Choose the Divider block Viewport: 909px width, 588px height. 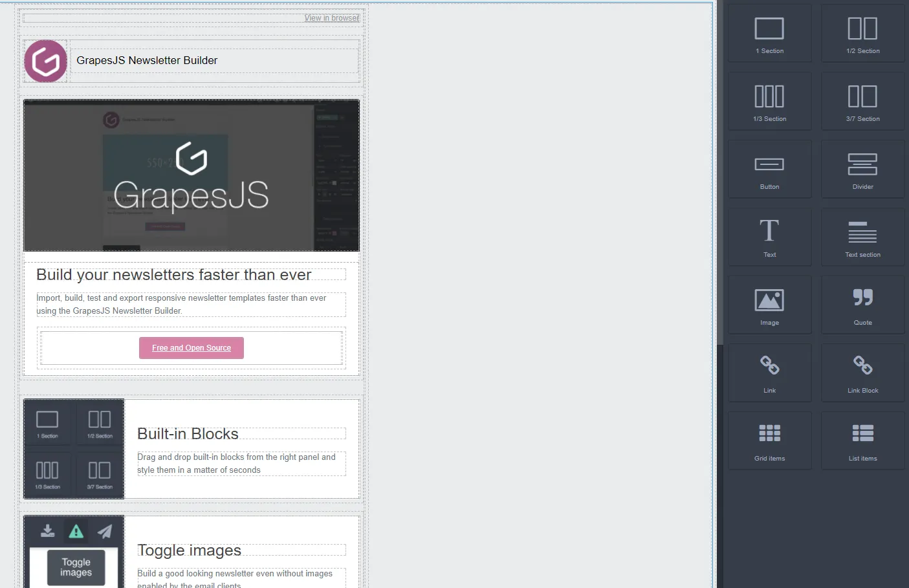(862, 169)
